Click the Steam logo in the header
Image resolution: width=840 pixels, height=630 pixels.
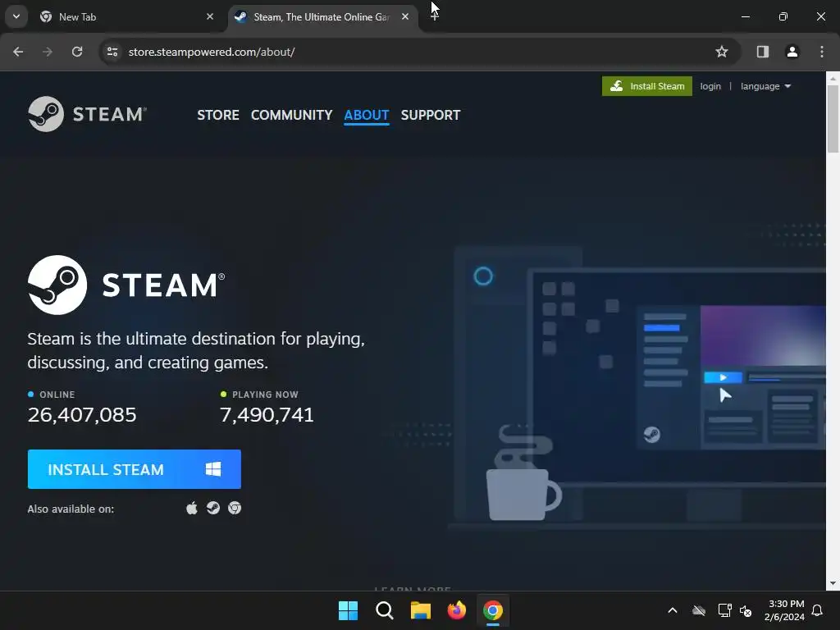pyautogui.click(x=87, y=114)
